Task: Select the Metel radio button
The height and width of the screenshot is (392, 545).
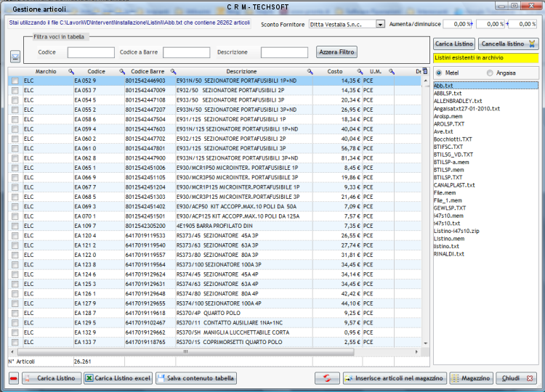Action: tap(439, 73)
